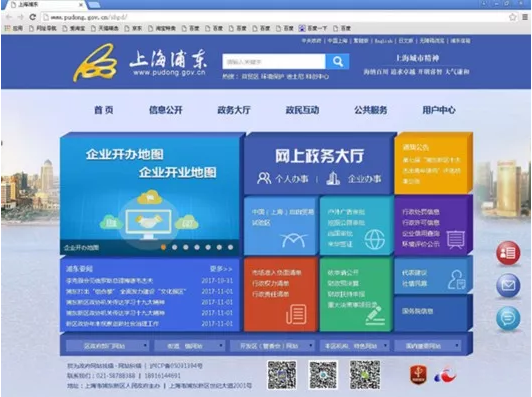The height and width of the screenshot is (397, 532).
Task: Open the 中国上海 top link
Action: (337, 41)
